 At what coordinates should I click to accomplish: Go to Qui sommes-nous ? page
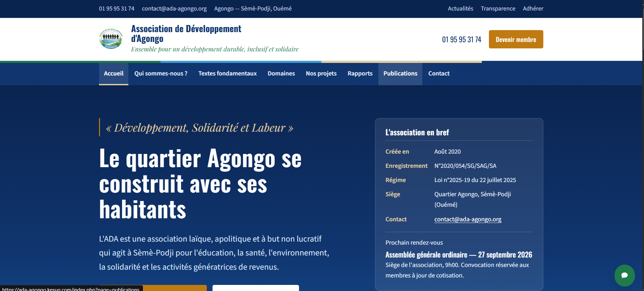[161, 73]
